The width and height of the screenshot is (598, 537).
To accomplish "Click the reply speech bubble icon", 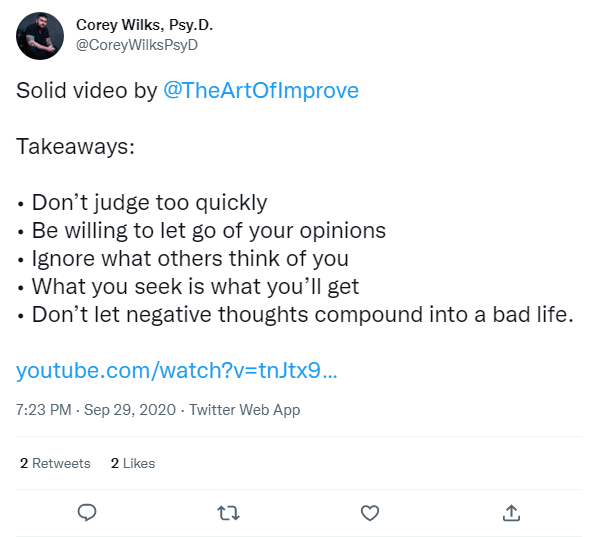I will (87, 513).
